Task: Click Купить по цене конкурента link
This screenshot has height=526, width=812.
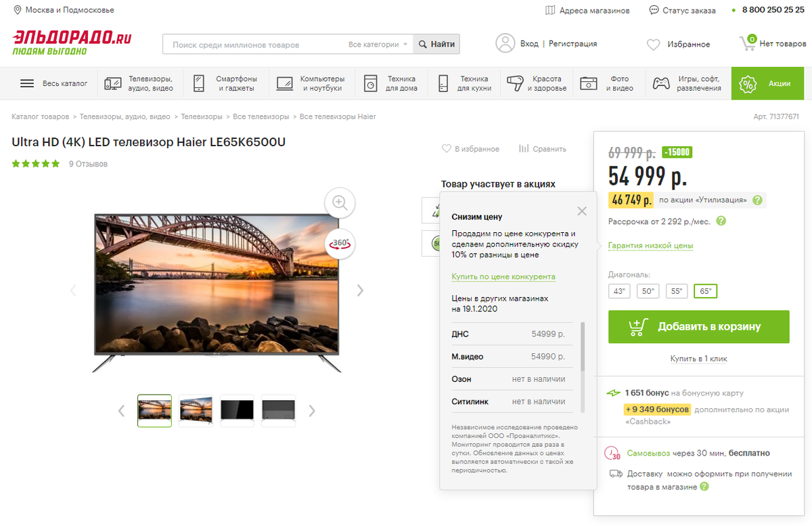Action: [503, 277]
